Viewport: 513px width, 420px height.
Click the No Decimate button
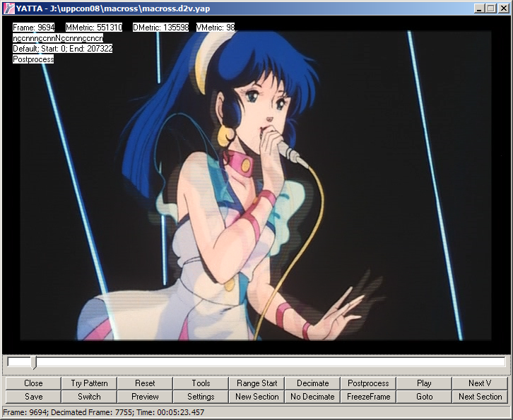[312, 397]
